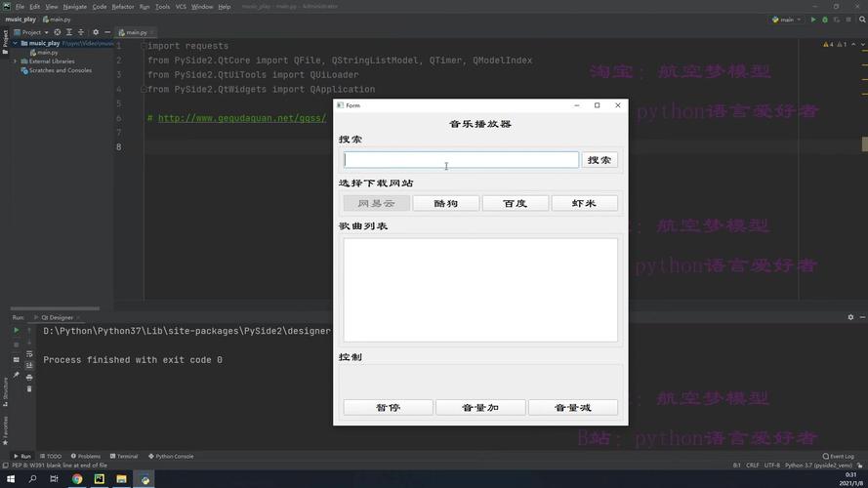Click the Run with Coverage icon
Image resolution: width=868 pixels, height=488 pixels.
pos(837,20)
